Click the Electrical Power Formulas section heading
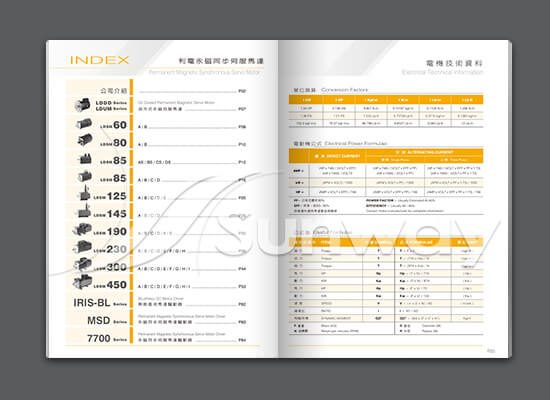The width and height of the screenshot is (550, 400). 356,144
